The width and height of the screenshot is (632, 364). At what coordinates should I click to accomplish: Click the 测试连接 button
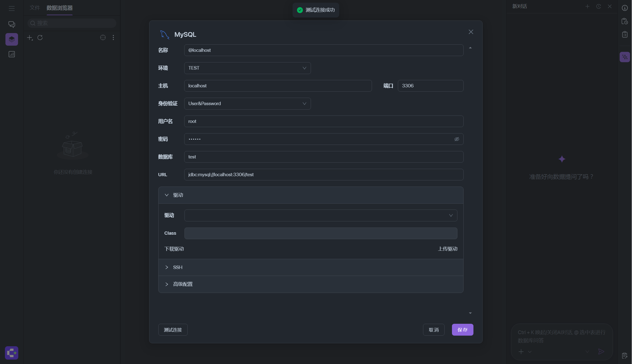(173, 330)
